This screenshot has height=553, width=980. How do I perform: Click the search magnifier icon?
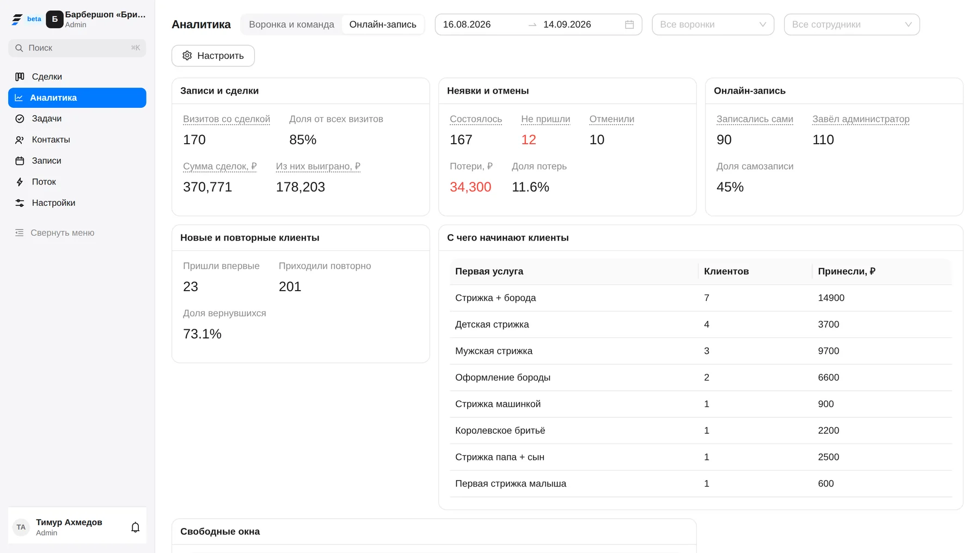click(x=19, y=48)
